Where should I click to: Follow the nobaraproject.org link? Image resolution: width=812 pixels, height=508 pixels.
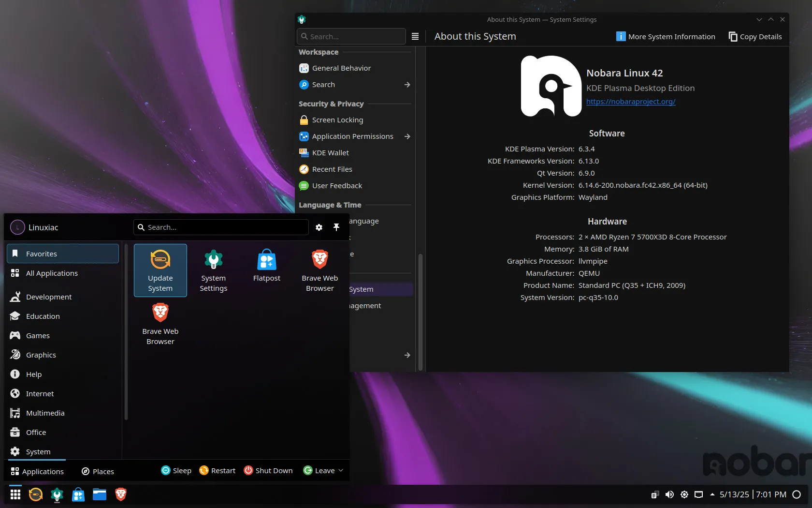[630, 102]
